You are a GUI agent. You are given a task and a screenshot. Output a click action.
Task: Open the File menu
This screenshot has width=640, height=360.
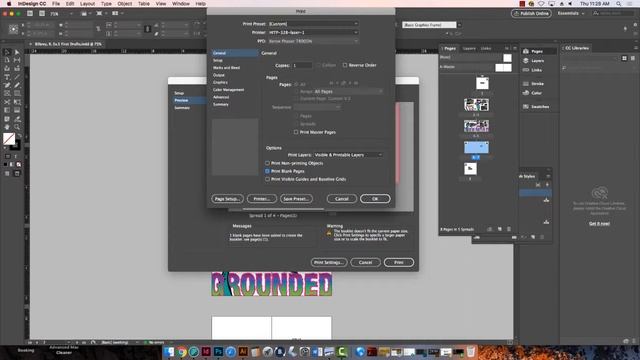pyautogui.click(x=56, y=4)
